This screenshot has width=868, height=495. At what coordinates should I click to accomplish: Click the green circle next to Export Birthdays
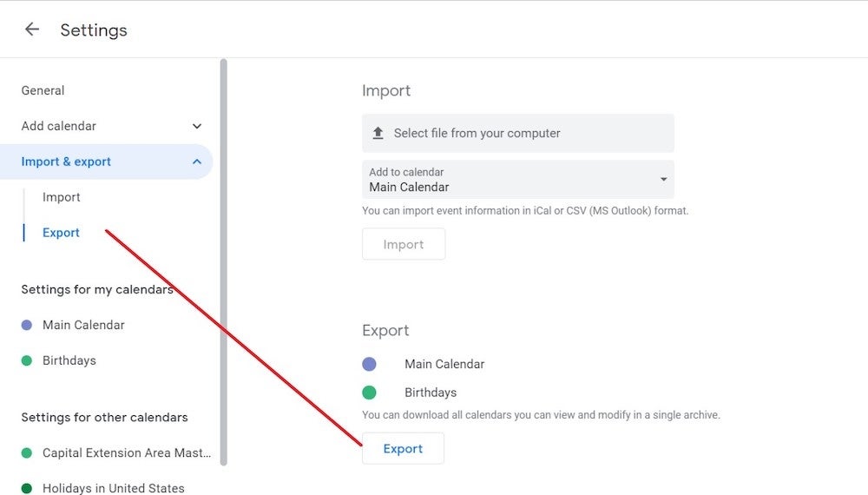(x=369, y=393)
